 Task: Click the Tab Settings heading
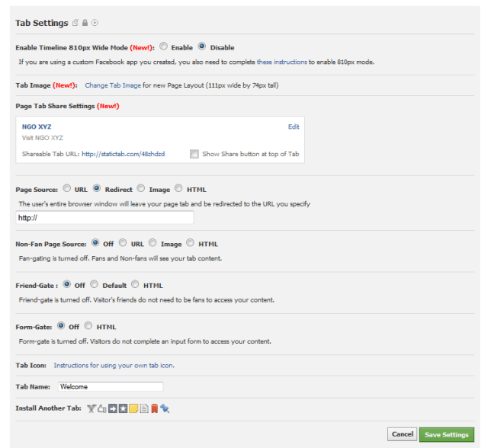click(42, 23)
